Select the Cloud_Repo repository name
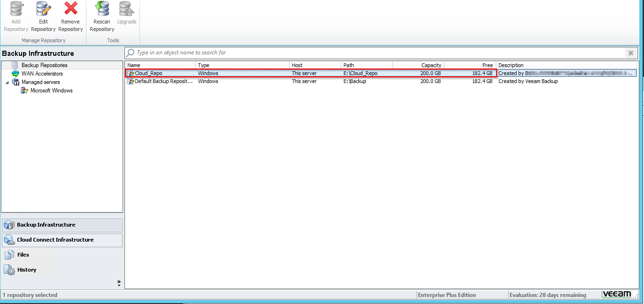Viewport: 644px width, 304px height. point(148,73)
